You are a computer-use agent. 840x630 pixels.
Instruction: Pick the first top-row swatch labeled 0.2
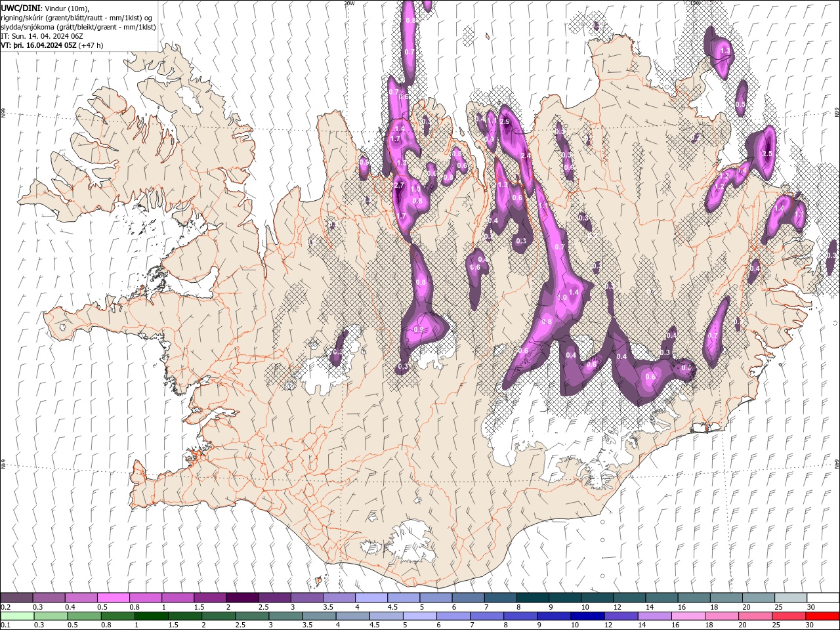[x=16, y=598]
